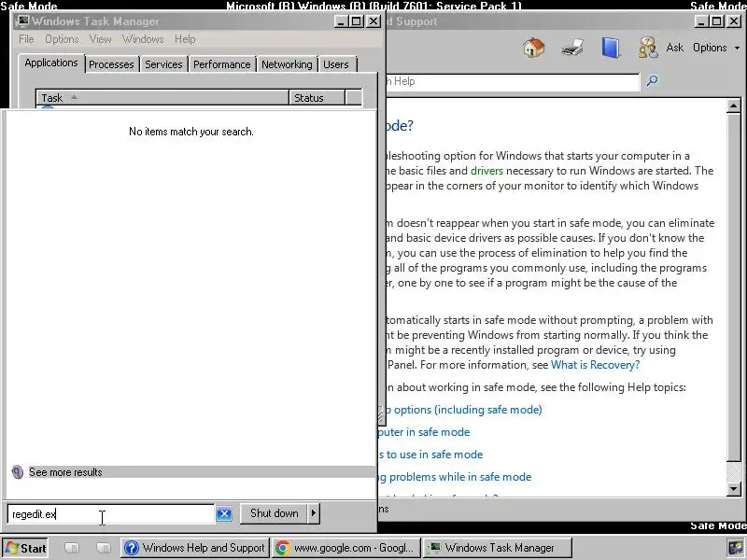Image resolution: width=747 pixels, height=560 pixels.
Task: Sort by the Task column header
Action: coord(162,98)
